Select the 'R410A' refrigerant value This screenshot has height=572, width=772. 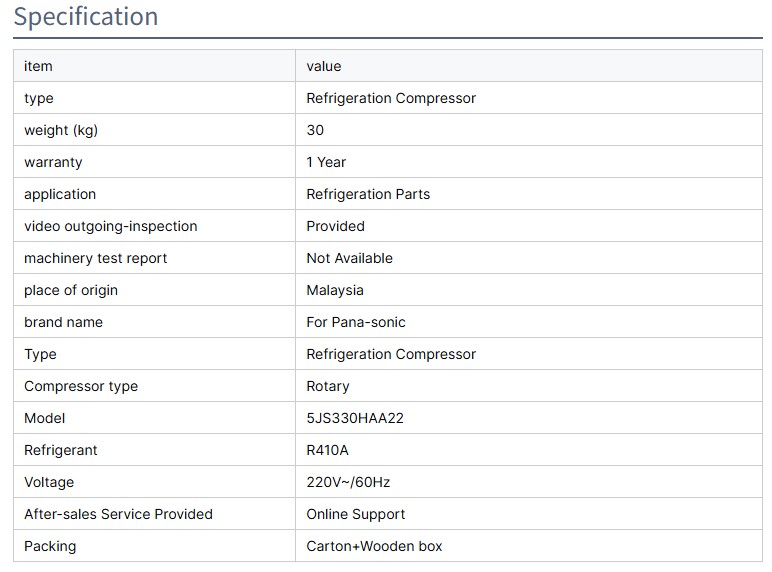327,450
